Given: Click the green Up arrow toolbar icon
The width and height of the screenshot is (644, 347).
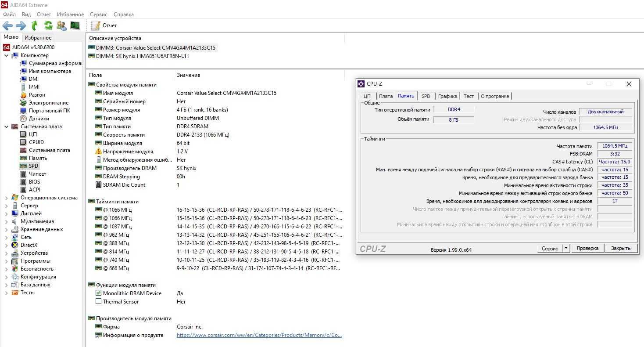Looking at the screenshot, I should point(35,25).
